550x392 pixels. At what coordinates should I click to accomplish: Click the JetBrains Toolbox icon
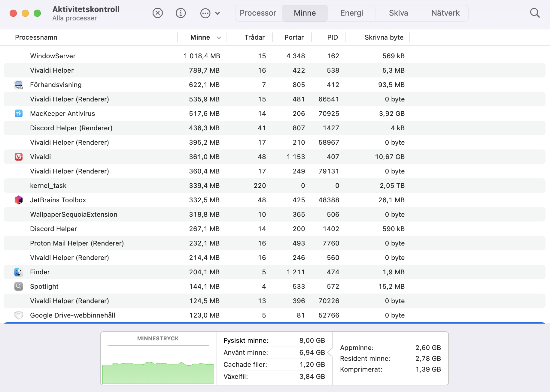pyautogui.click(x=19, y=200)
